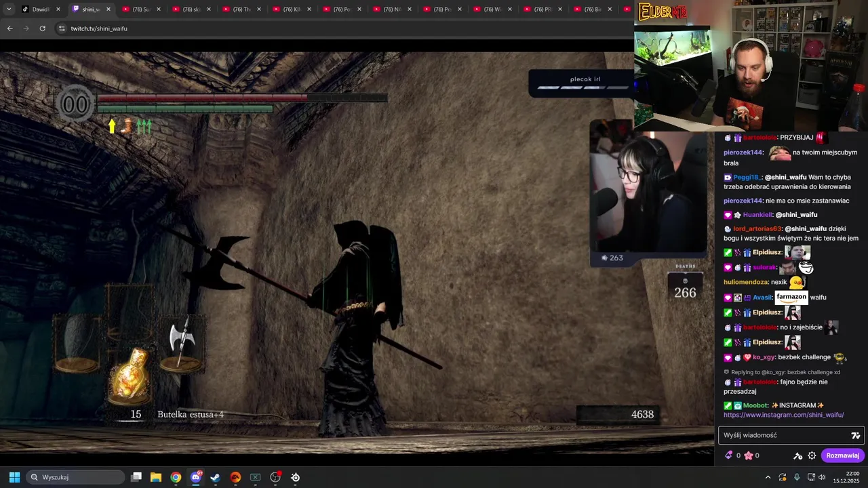Image resolution: width=868 pixels, height=488 pixels.
Task: Open Steam from the taskbar
Action: pyautogui.click(x=215, y=477)
